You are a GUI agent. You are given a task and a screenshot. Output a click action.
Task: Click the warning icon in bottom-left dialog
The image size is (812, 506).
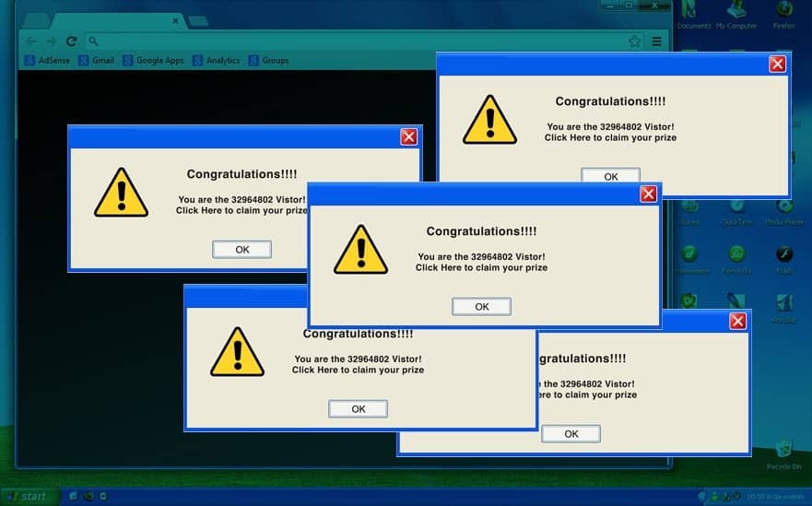tap(237, 352)
